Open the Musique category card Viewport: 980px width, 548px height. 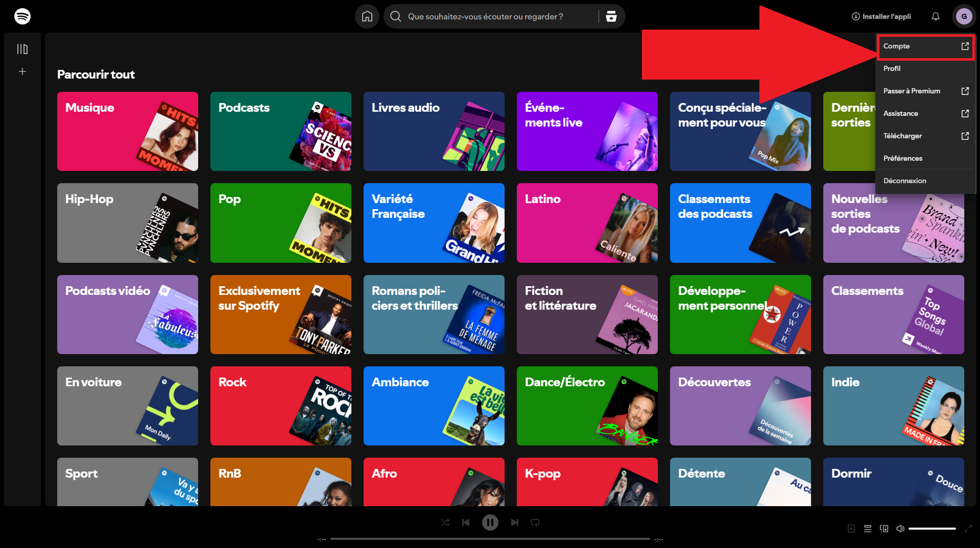128,132
